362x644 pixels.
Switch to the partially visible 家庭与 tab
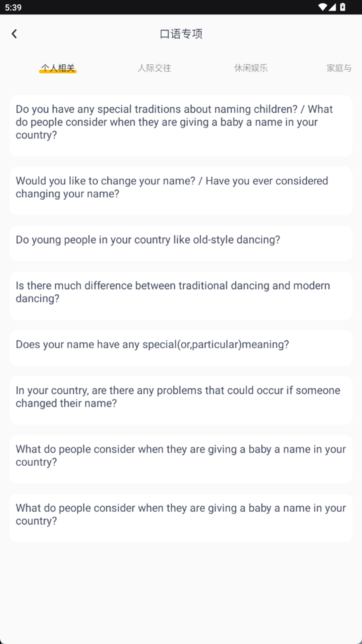click(x=339, y=68)
